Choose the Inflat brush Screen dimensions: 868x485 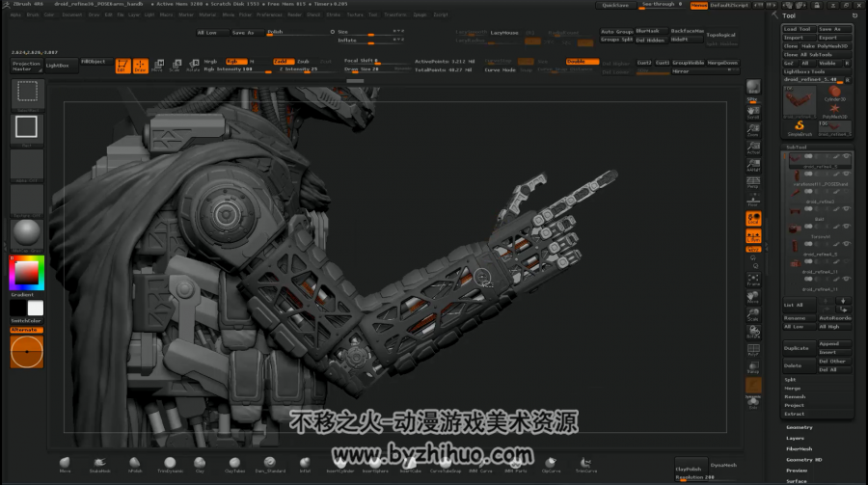click(x=305, y=464)
